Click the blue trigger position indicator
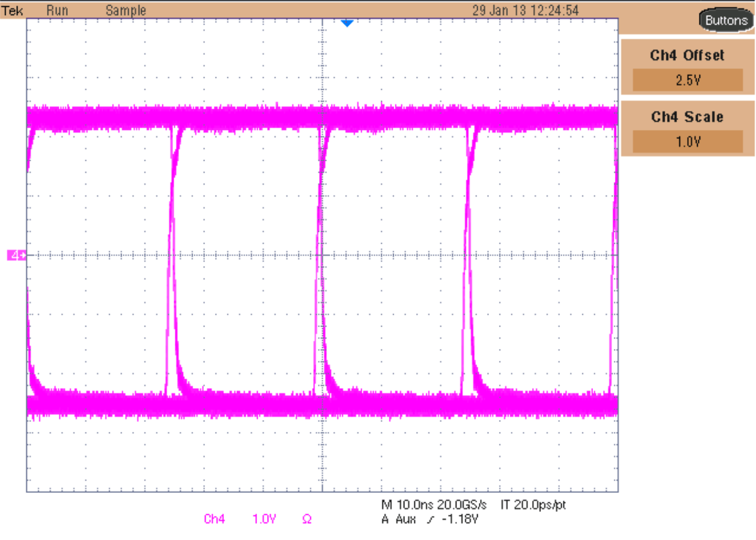Image resolution: width=756 pixels, height=540 pixels. 347,22
